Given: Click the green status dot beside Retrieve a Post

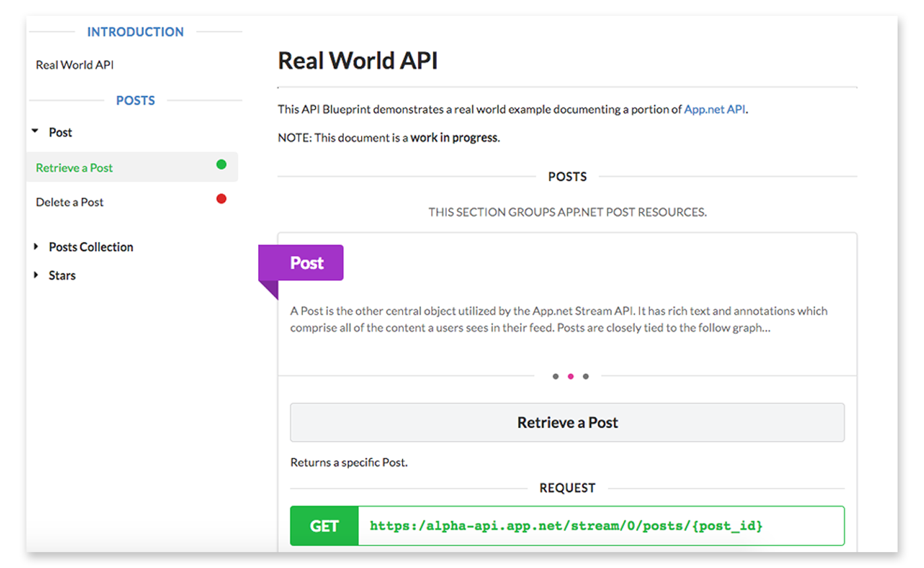Looking at the screenshot, I should (x=221, y=165).
